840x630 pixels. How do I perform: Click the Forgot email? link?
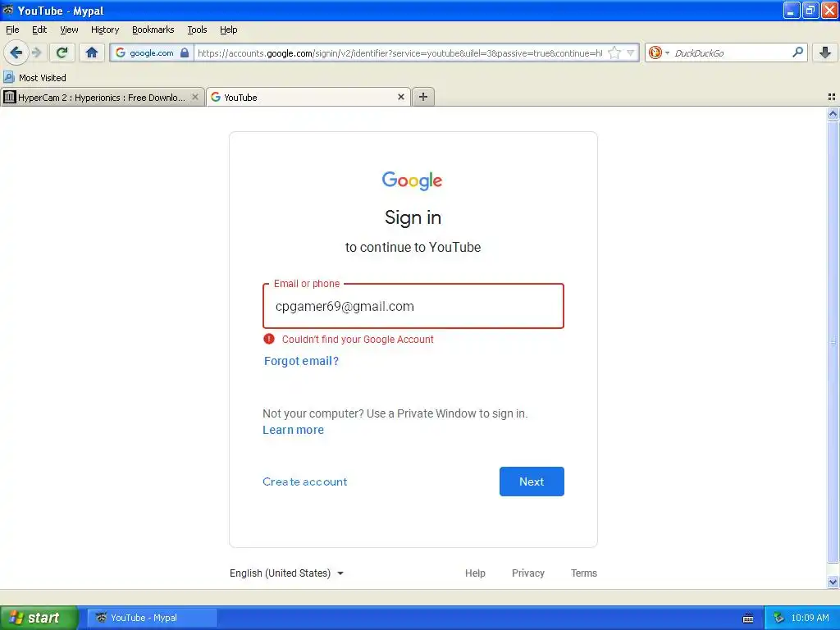coord(301,361)
